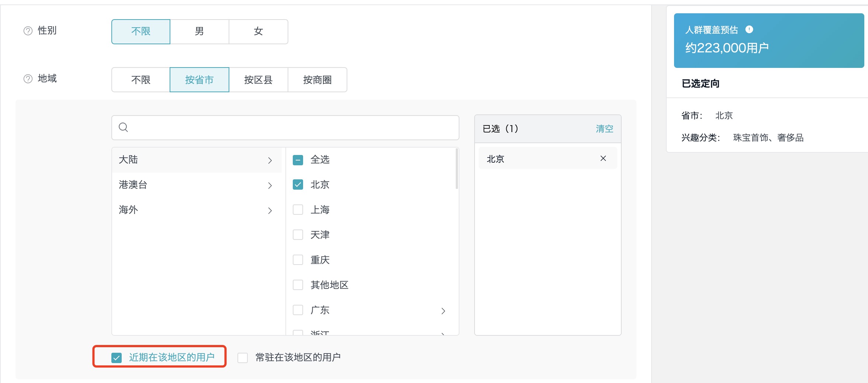Viewport: 868px width, 383px height.
Task: Select gender option 男
Action: pyautogui.click(x=199, y=32)
